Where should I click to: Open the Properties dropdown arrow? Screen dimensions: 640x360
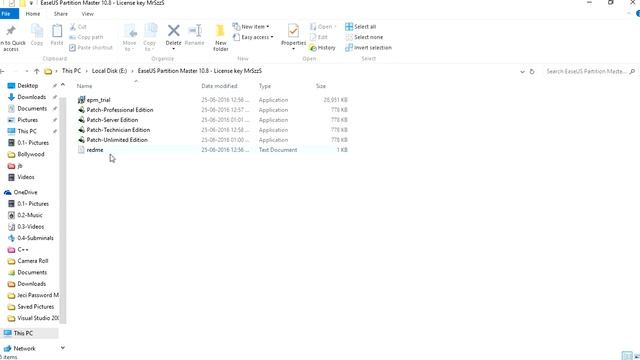(293, 49)
